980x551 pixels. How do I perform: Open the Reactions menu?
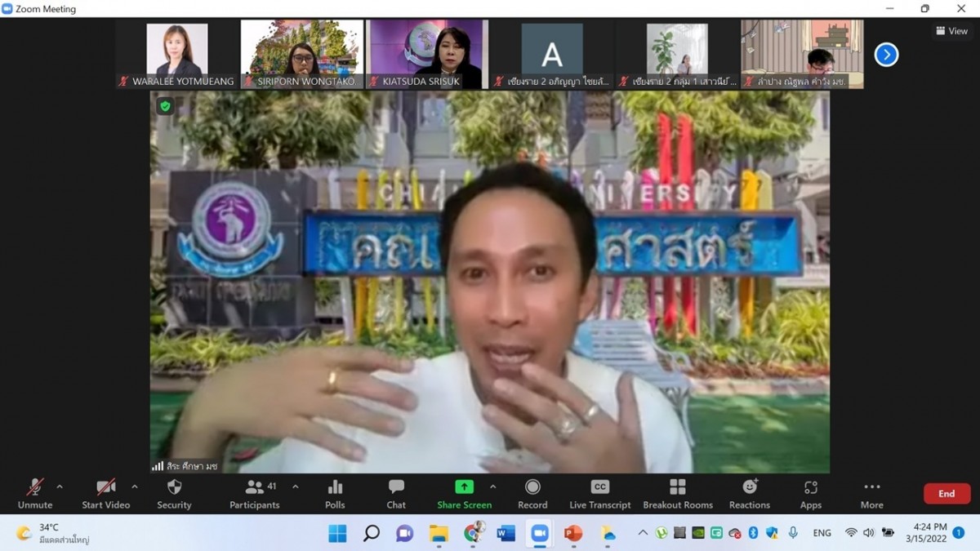750,494
